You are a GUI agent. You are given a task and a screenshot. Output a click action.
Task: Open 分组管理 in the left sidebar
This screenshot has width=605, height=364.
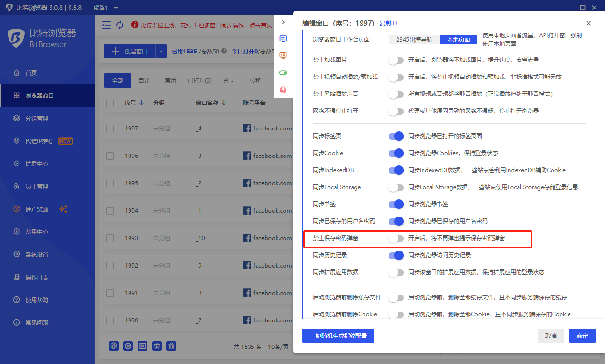[37, 118]
